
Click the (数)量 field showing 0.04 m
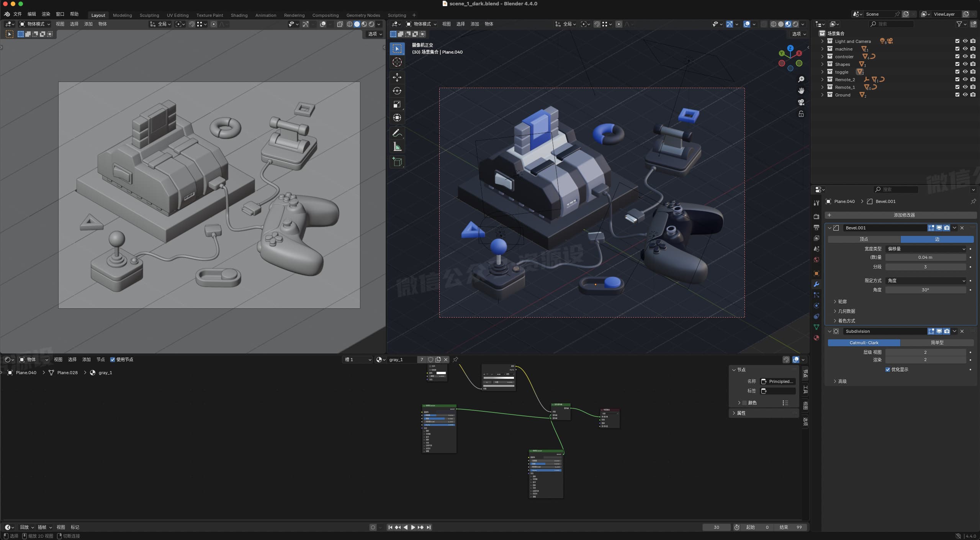click(926, 257)
